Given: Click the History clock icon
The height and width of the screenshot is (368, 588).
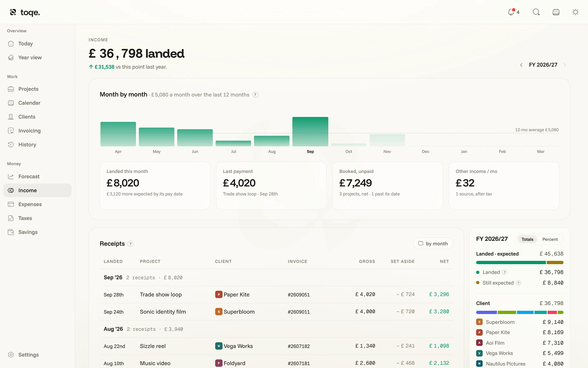Looking at the screenshot, I should (11, 145).
